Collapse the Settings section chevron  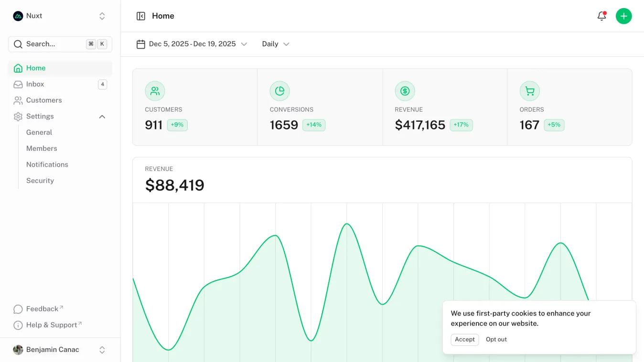pyautogui.click(x=102, y=116)
